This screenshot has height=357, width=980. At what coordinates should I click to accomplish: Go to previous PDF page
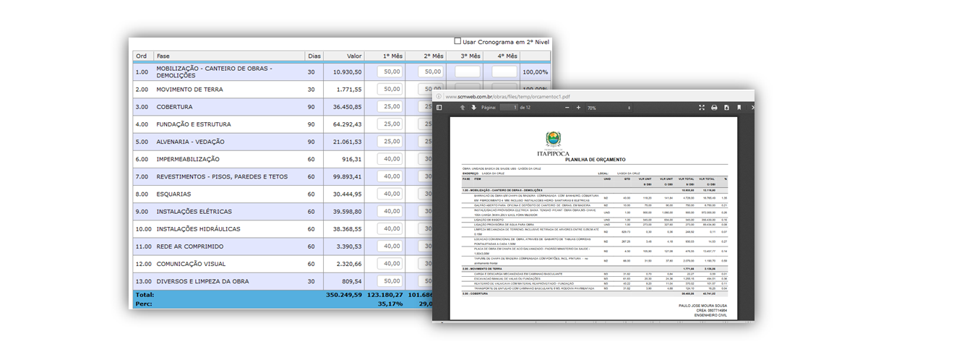[x=463, y=108]
